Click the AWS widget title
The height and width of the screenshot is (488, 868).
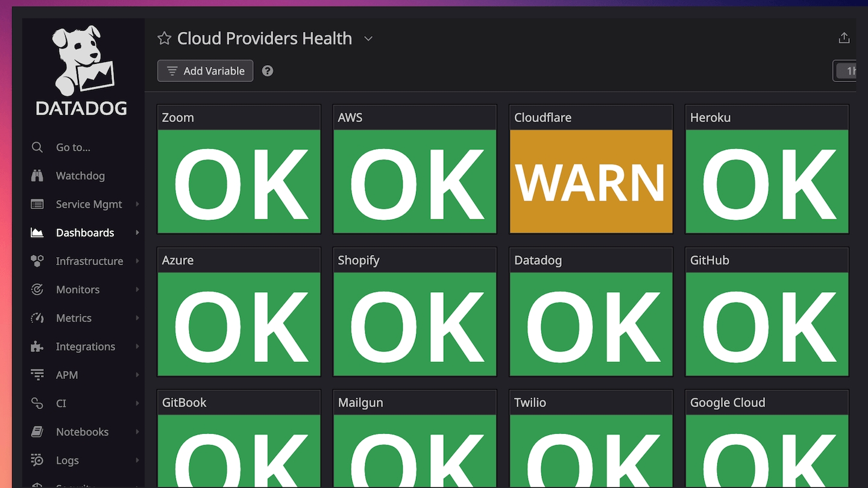tap(350, 117)
